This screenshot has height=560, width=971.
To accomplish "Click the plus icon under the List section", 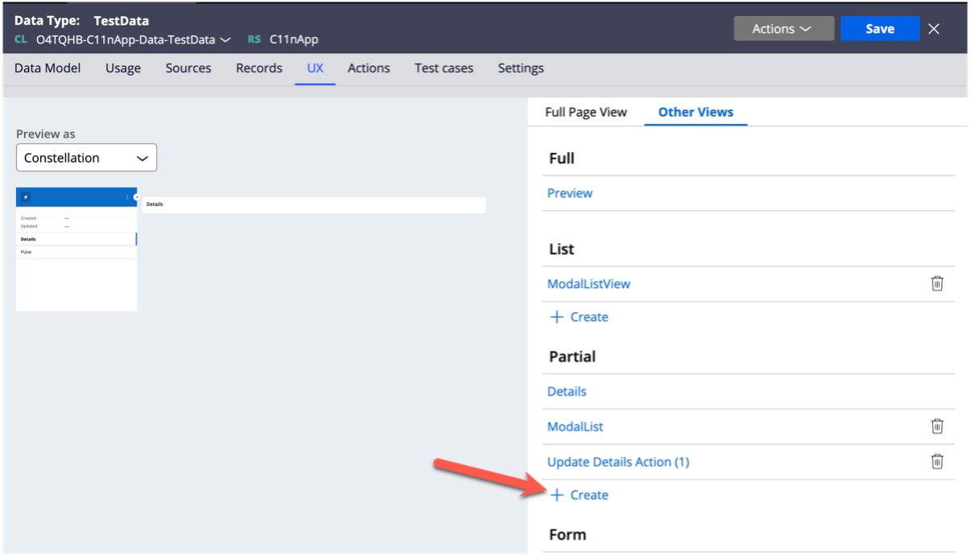I will (x=556, y=317).
